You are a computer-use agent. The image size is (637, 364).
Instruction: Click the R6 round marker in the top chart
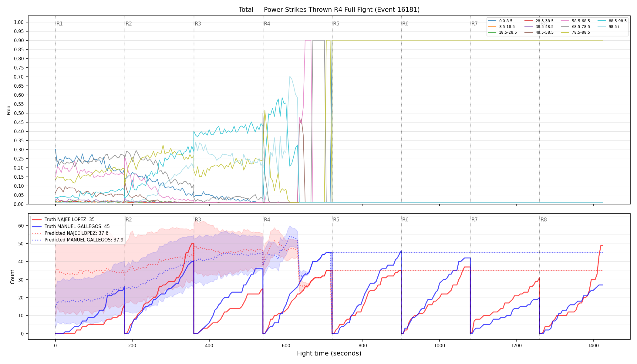click(x=405, y=24)
